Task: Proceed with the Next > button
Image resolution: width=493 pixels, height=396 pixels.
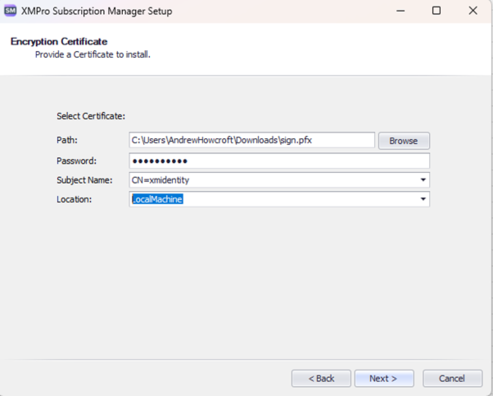Action: point(384,378)
